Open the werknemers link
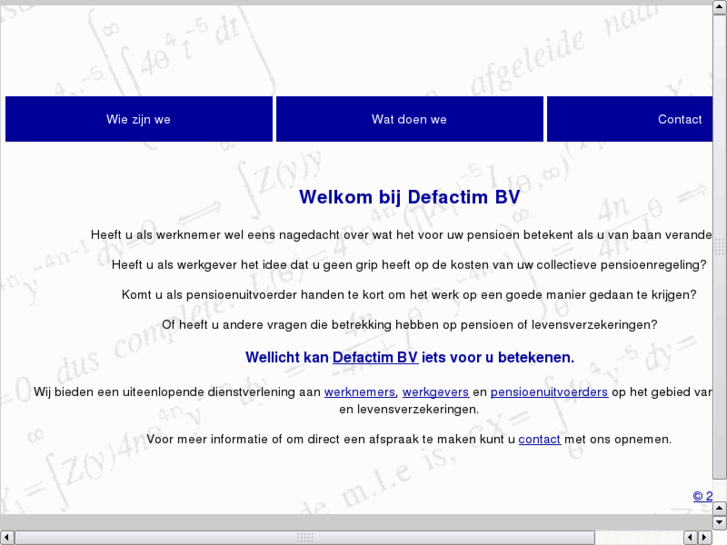727x545 pixels. point(359,392)
